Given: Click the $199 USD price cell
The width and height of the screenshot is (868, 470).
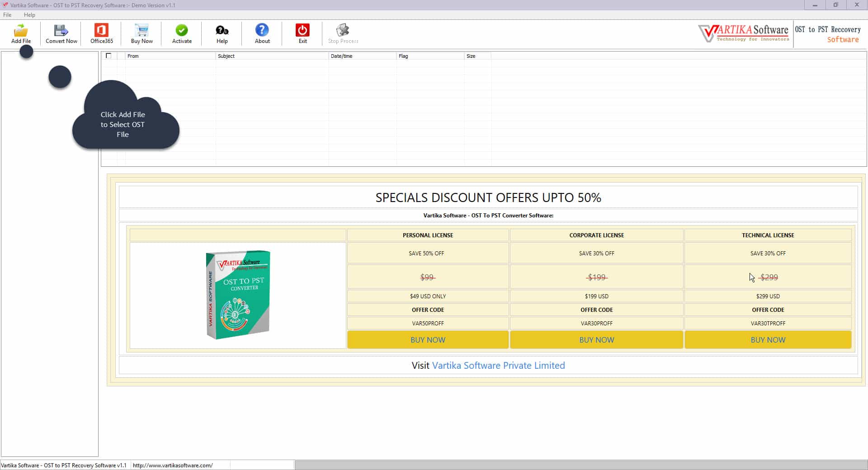Looking at the screenshot, I should (596, 296).
